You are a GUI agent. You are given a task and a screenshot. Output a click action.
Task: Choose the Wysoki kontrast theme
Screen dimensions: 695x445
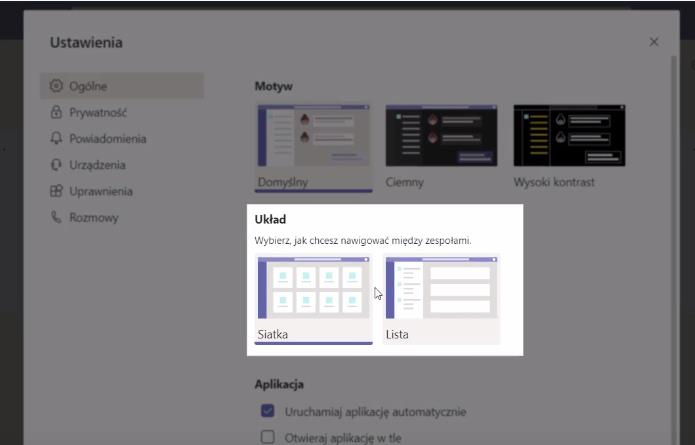[569, 136]
